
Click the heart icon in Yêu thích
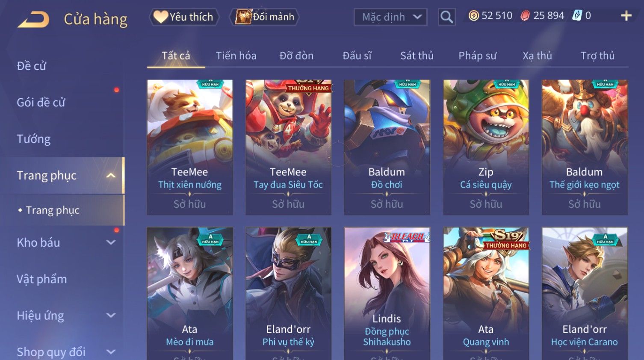point(161,17)
